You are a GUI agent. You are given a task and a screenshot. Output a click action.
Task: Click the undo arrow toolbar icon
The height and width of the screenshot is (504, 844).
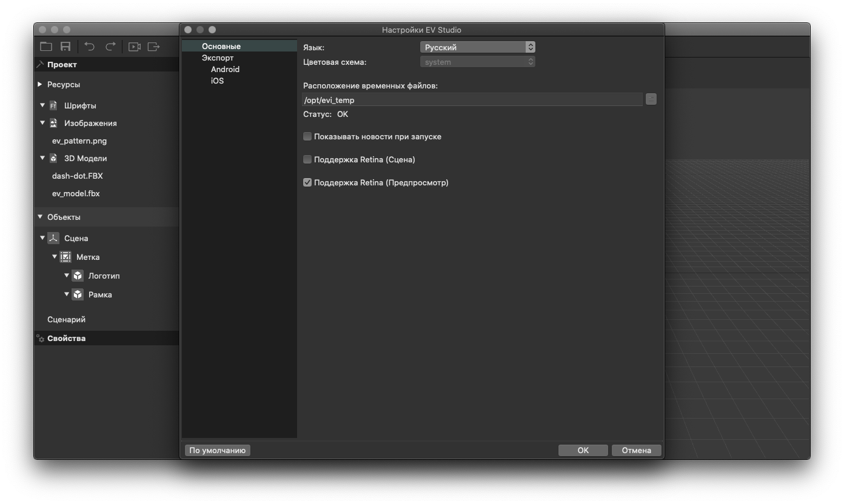(90, 47)
